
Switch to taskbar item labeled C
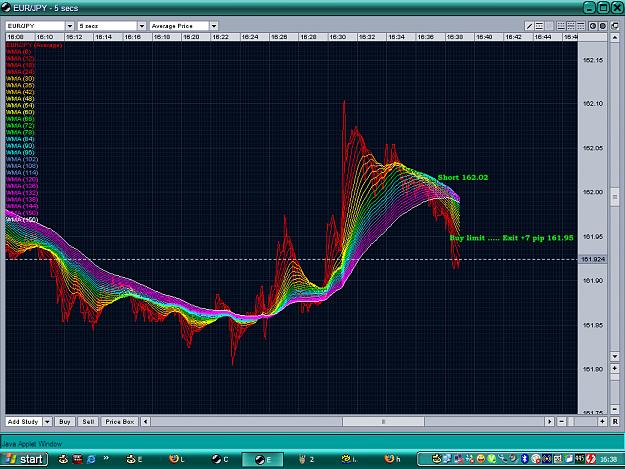click(x=220, y=459)
